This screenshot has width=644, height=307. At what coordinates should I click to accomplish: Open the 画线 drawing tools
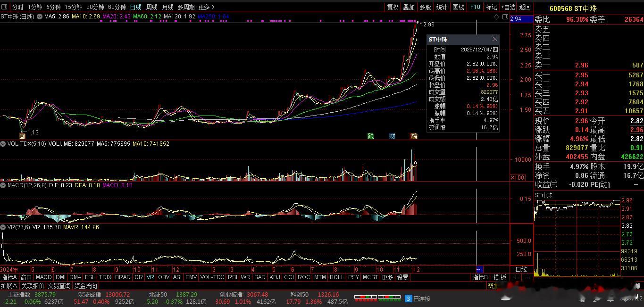(458, 7)
